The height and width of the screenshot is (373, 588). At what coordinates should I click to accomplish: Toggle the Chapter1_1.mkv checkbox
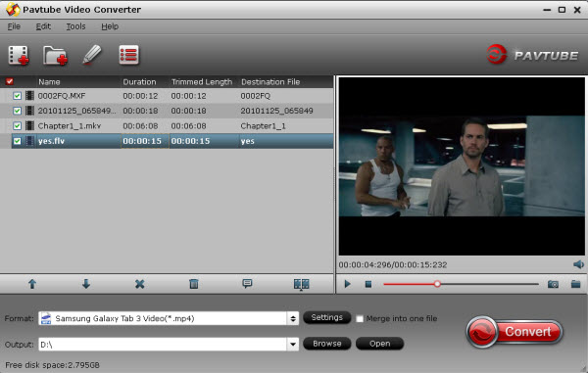pos(17,126)
